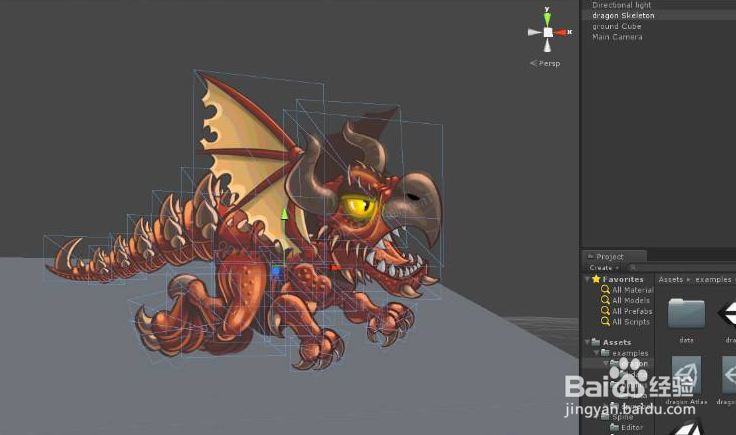
Task: Select the All Material saved search
Action: click(x=633, y=290)
